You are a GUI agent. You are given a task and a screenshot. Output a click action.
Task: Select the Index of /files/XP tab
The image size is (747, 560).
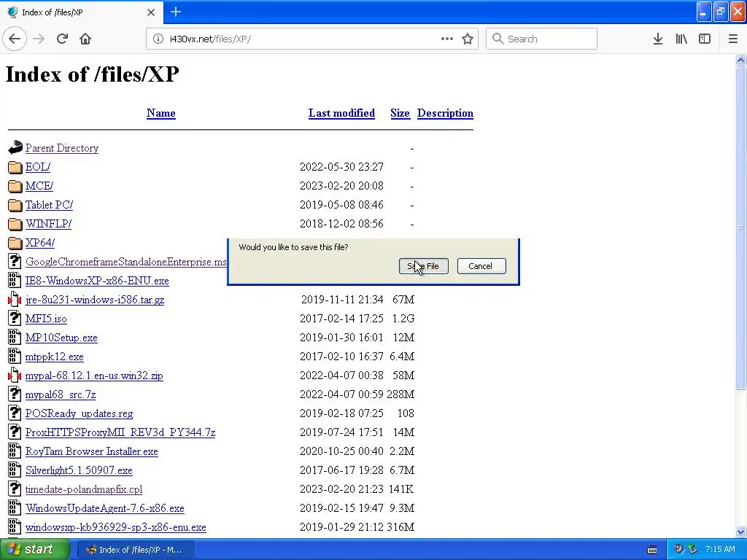pos(82,12)
